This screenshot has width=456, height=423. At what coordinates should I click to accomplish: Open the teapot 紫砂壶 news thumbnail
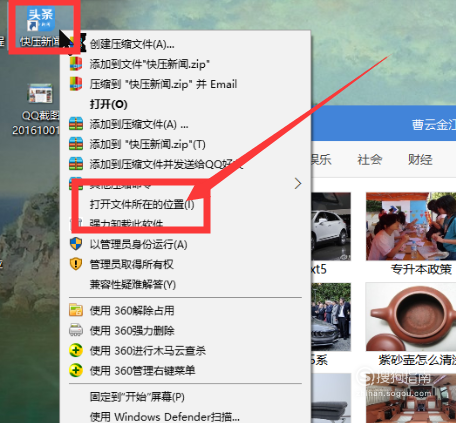point(411,317)
